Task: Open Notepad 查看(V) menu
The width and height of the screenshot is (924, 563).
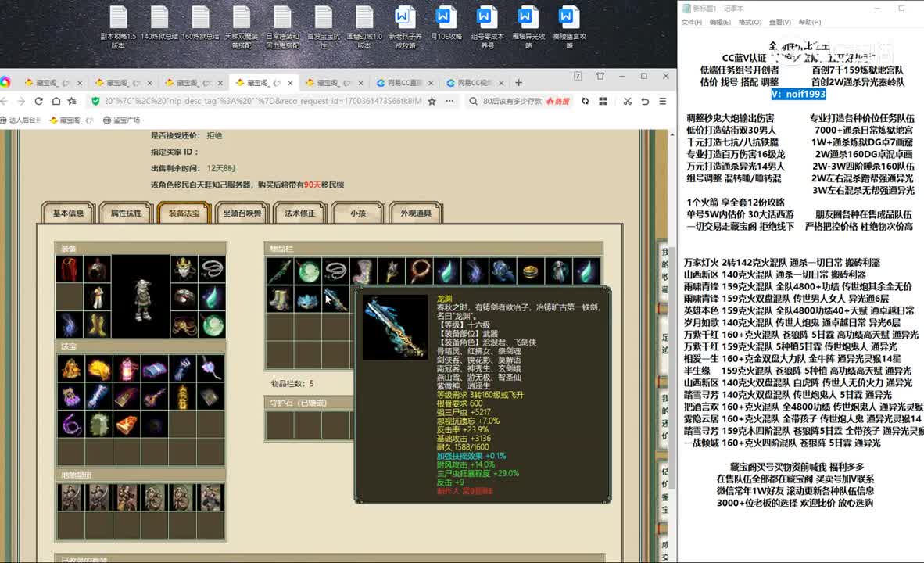Action: tap(779, 23)
